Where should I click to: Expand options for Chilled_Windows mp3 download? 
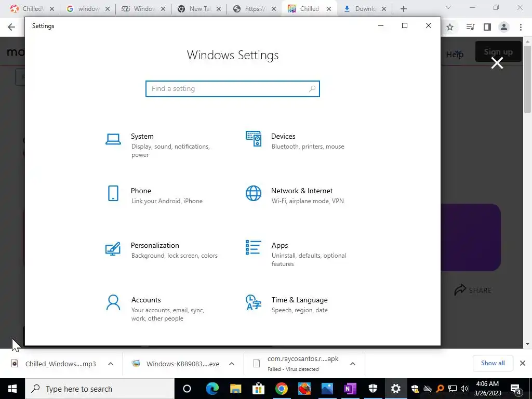tap(111, 364)
